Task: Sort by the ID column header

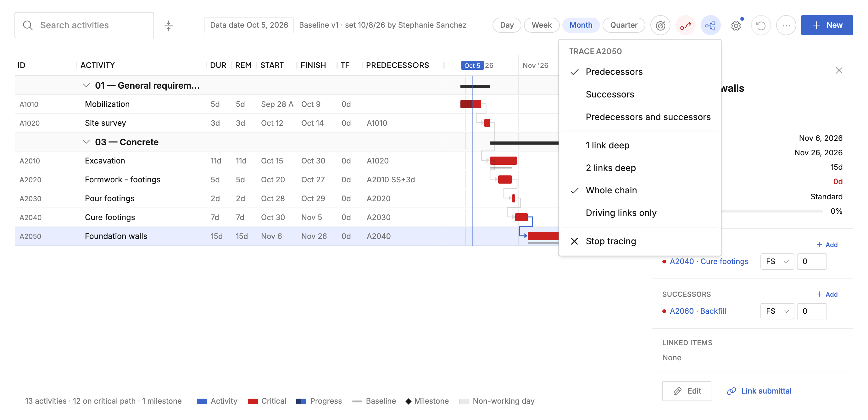Action: click(x=22, y=65)
